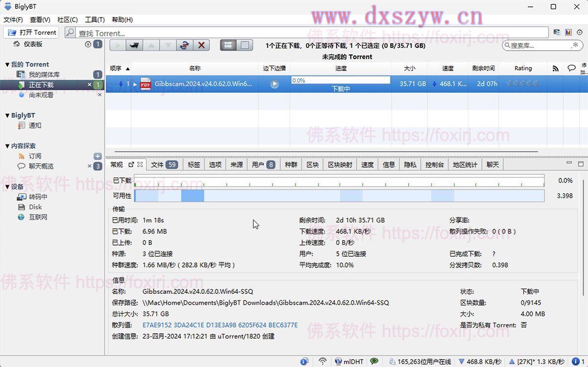Switch to the 用户 tab
The height and width of the screenshot is (367, 588).
[x=263, y=165]
